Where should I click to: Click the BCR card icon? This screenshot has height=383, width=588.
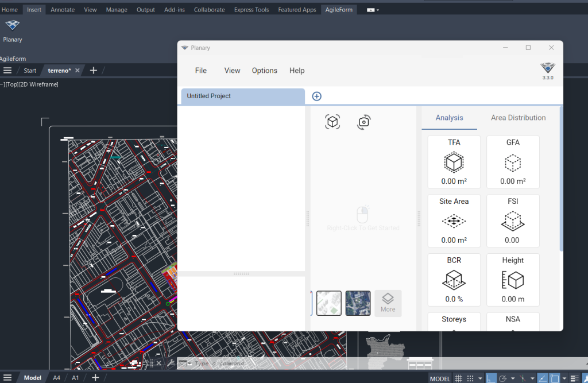click(454, 280)
